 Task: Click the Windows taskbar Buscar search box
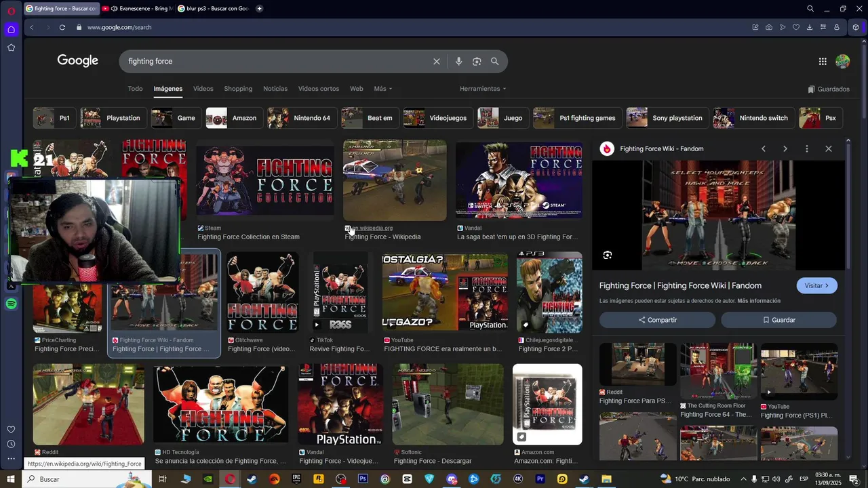pos(87,479)
